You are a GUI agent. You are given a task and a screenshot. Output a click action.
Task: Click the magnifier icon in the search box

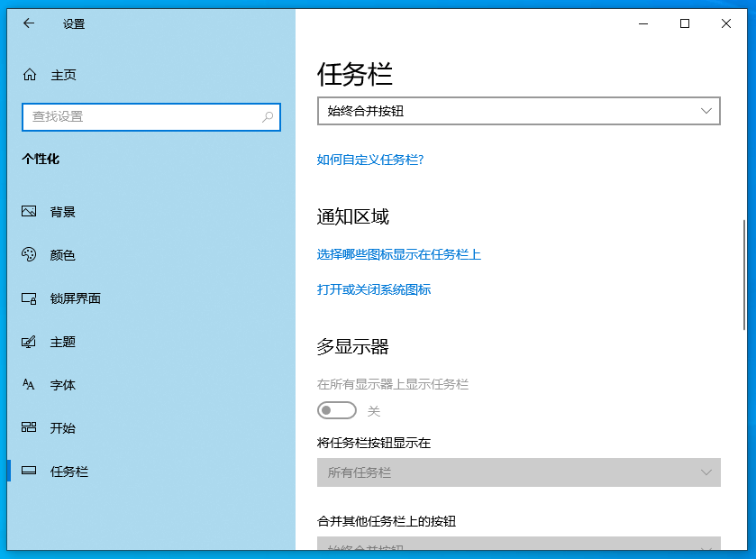click(268, 117)
